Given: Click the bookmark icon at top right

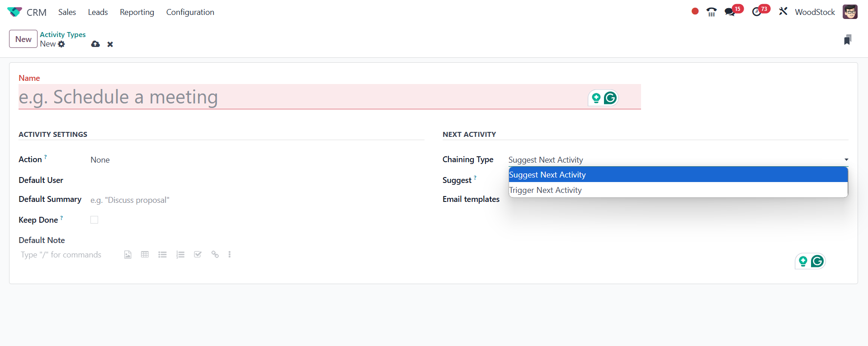Looking at the screenshot, I should [848, 40].
